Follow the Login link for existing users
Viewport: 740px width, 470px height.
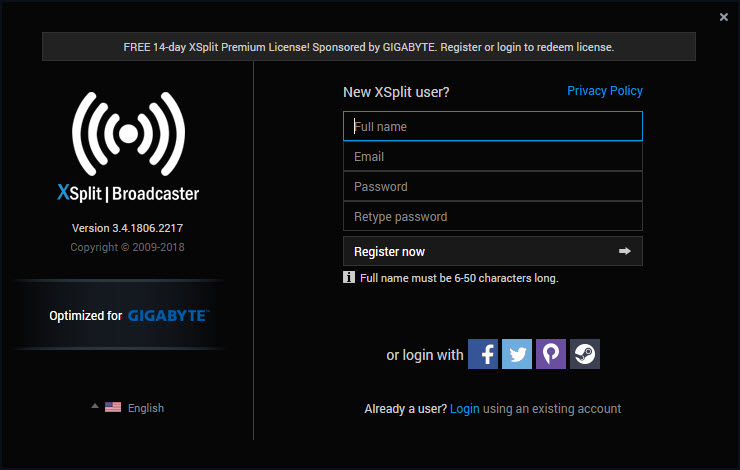pyautogui.click(x=464, y=409)
